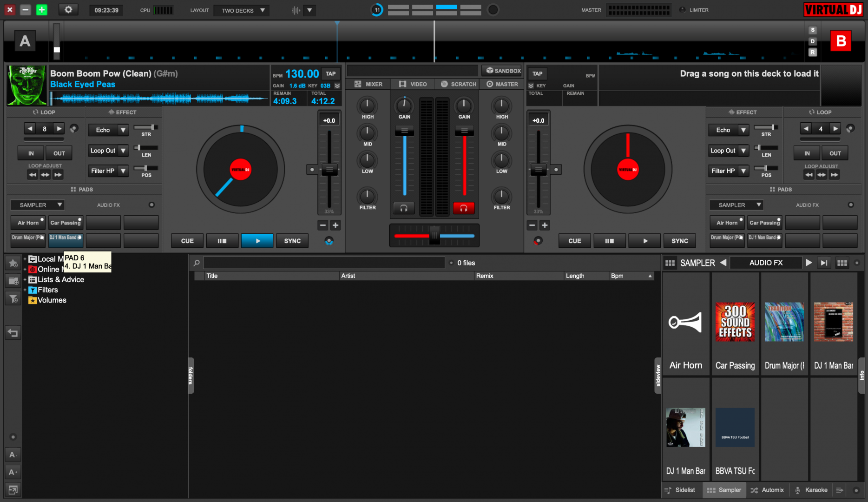The width and height of the screenshot is (868, 502).
Task: Toggle deck B pads option dot
Action: [x=851, y=205]
